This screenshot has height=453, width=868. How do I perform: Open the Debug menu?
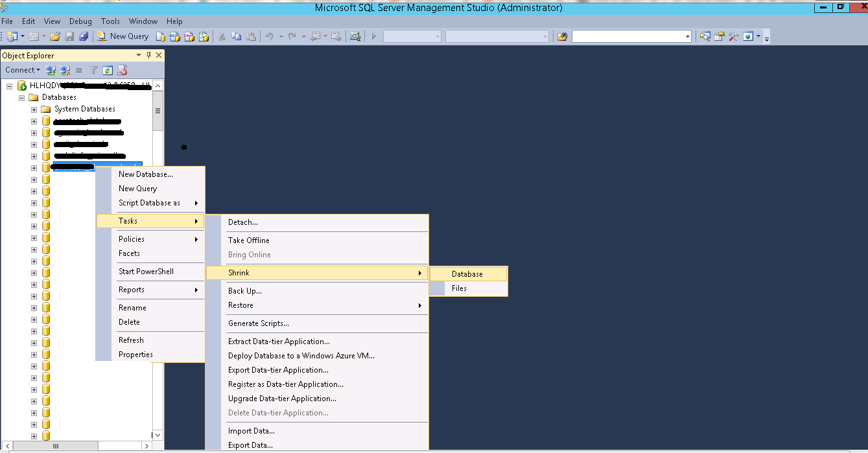coord(80,21)
